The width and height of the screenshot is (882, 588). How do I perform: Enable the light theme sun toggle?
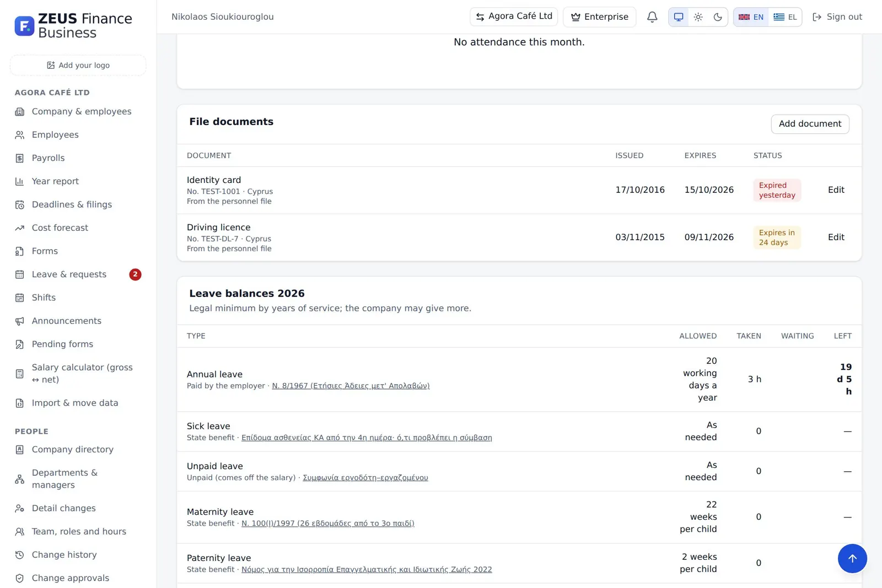point(698,17)
